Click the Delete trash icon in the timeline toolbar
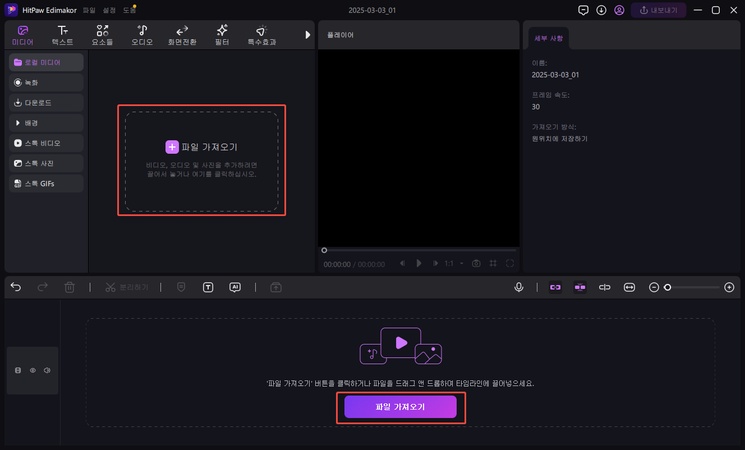Viewport: 745px width, 450px height. pyautogui.click(x=69, y=287)
